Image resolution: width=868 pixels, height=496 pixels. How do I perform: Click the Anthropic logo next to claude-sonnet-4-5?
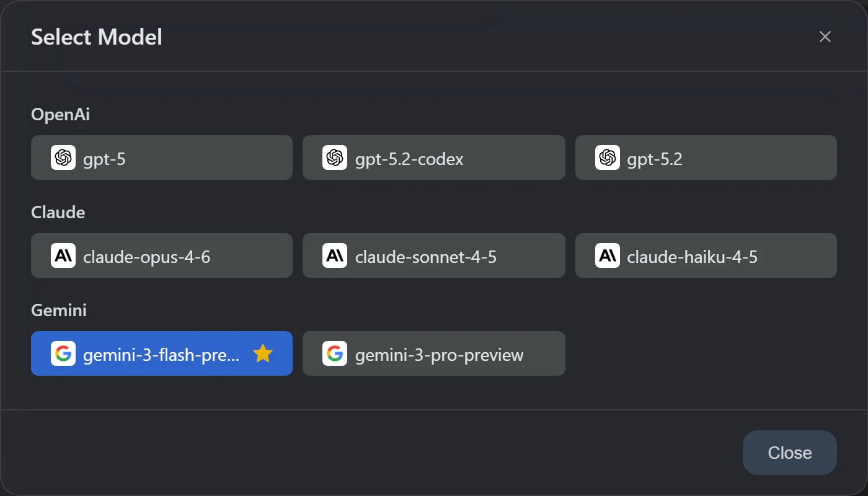coord(335,255)
